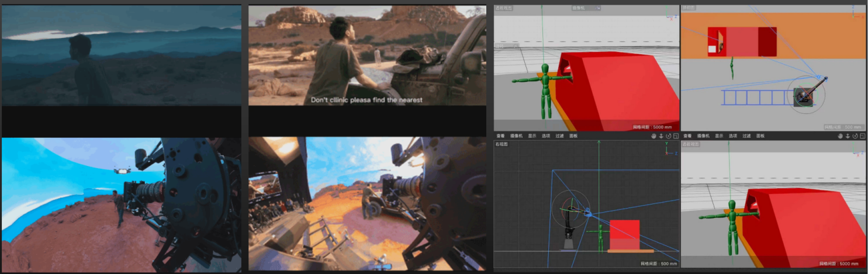Image resolution: width=868 pixels, height=274 pixels.
Task: Click dolly arrows icon above lower perspective viewport
Action: 848,136
